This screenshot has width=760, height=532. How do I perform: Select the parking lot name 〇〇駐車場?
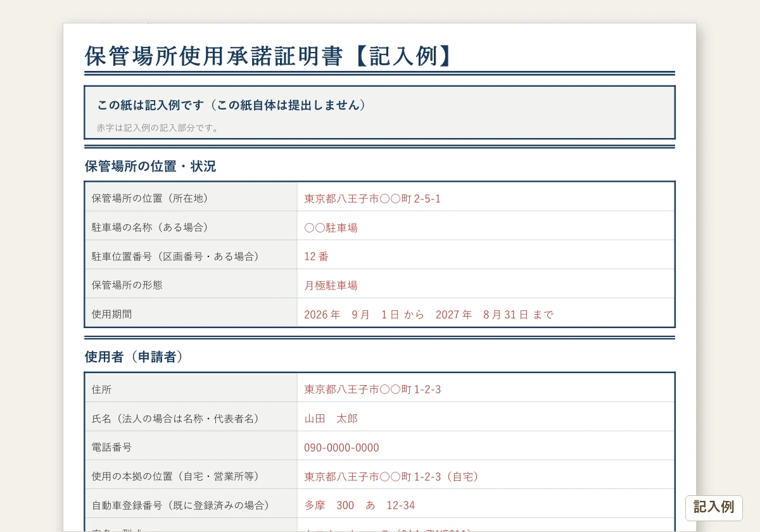pyautogui.click(x=331, y=228)
